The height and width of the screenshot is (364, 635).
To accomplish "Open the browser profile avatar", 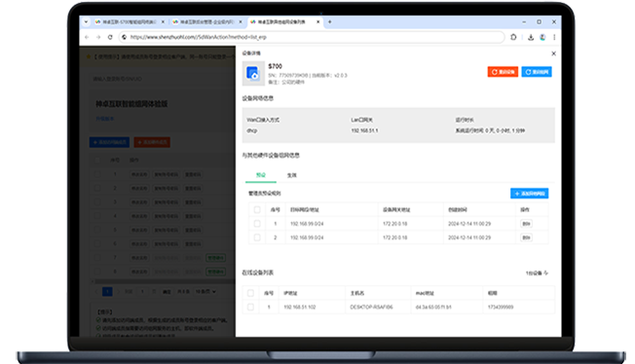I will coord(542,37).
